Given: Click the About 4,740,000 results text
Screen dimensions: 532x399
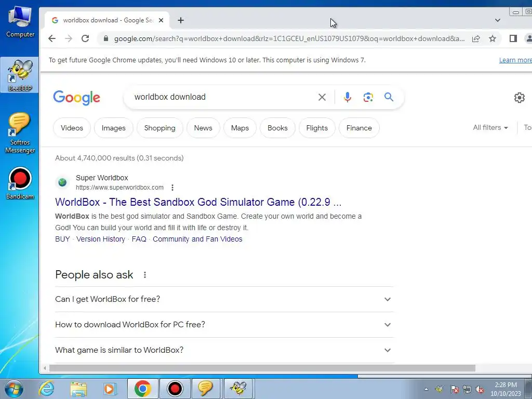Looking at the screenshot, I should (x=119, y=158).
